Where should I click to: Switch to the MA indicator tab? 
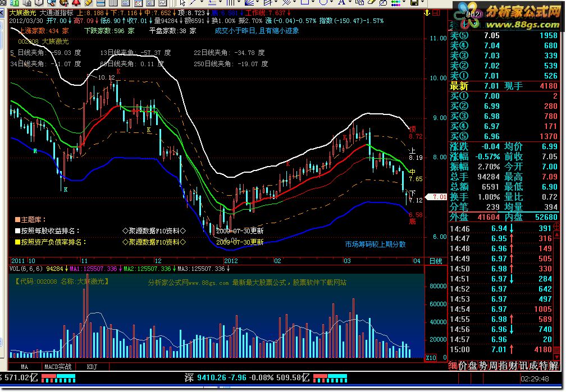pyautogui.click(x=24, y=367)
